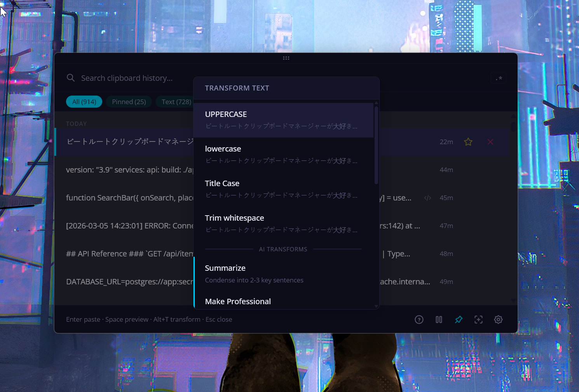The height and width of the screenshot is (392, 579).
Task: Star the Japanese text clipboard entry
Action: [468, 142]
